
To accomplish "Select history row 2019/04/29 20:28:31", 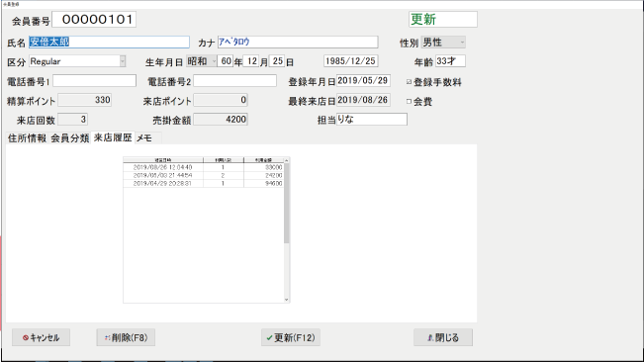I will pos(204,183).
